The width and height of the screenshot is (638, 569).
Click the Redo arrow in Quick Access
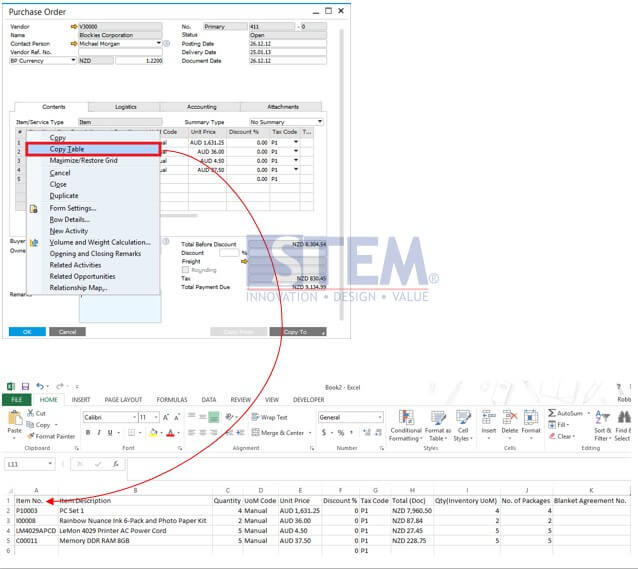60,386
